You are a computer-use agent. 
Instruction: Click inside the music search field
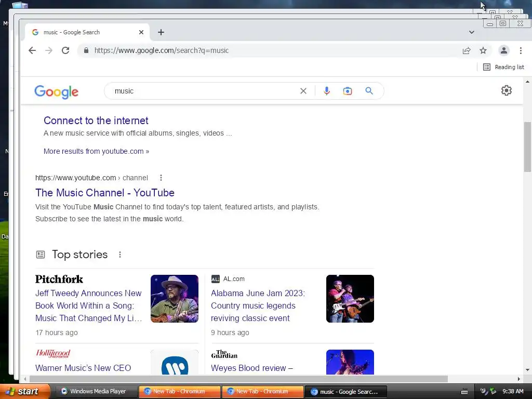click(x=204, y=91)
